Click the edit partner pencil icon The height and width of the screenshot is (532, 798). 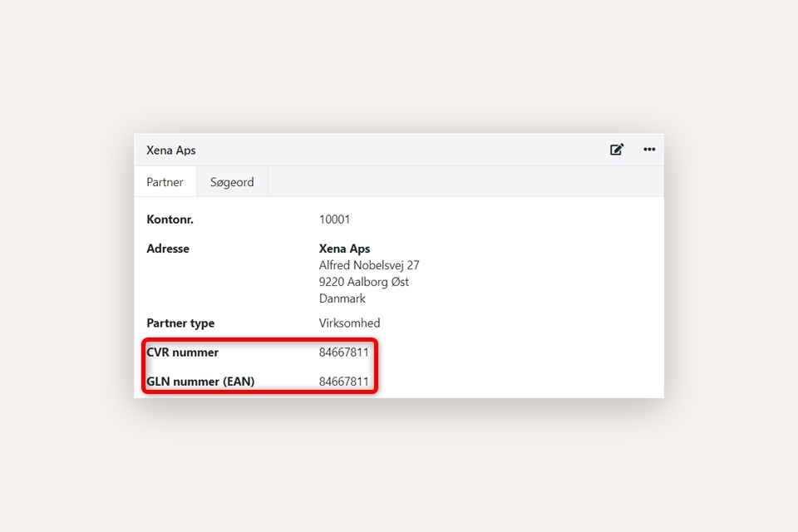617,150
